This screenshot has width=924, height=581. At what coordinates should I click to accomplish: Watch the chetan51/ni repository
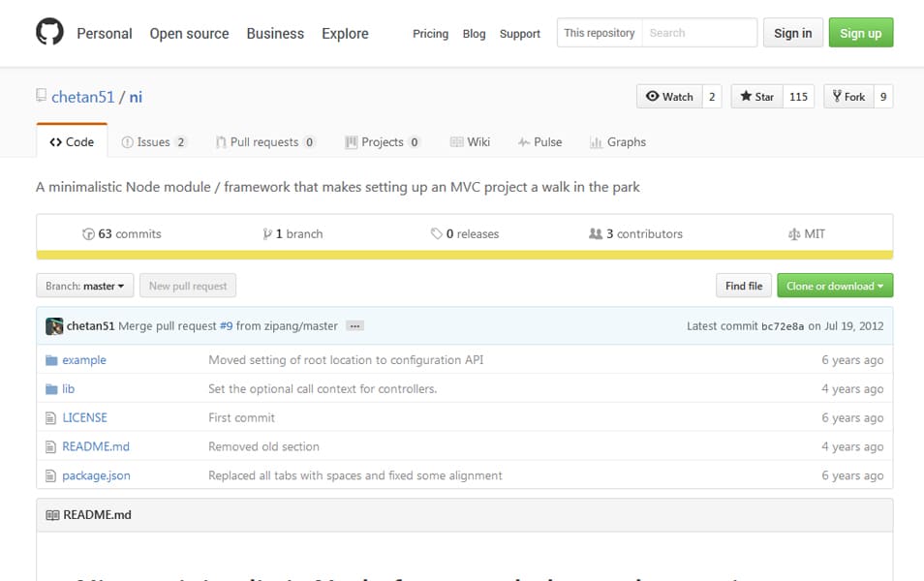(669, 97)
